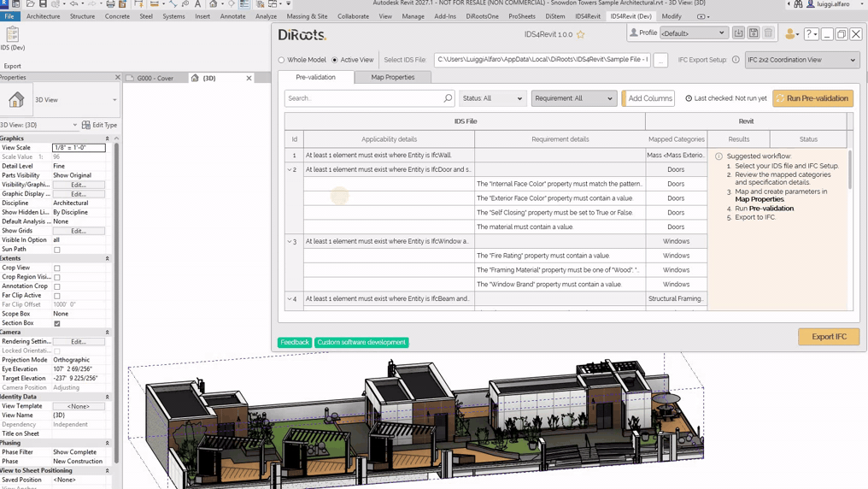The height and width of the screenshot is (489, 868).
Task: Click the Feedback button
Action: pyautogui.click(x=295, y=342)
